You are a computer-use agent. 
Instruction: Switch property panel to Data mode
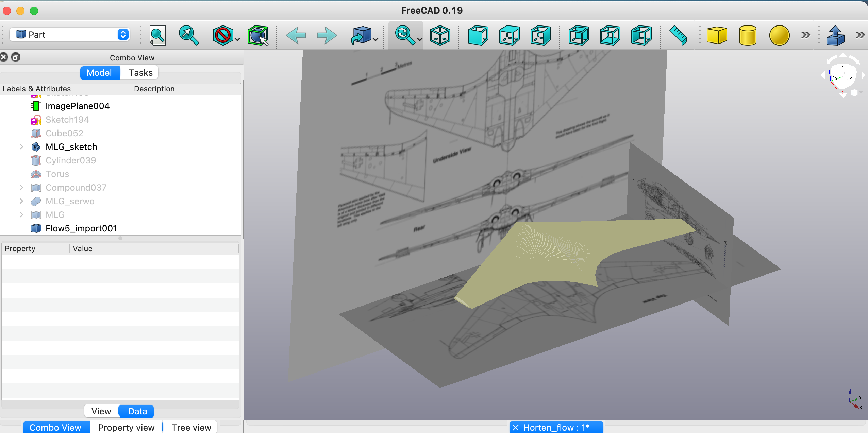pos(137,411)
